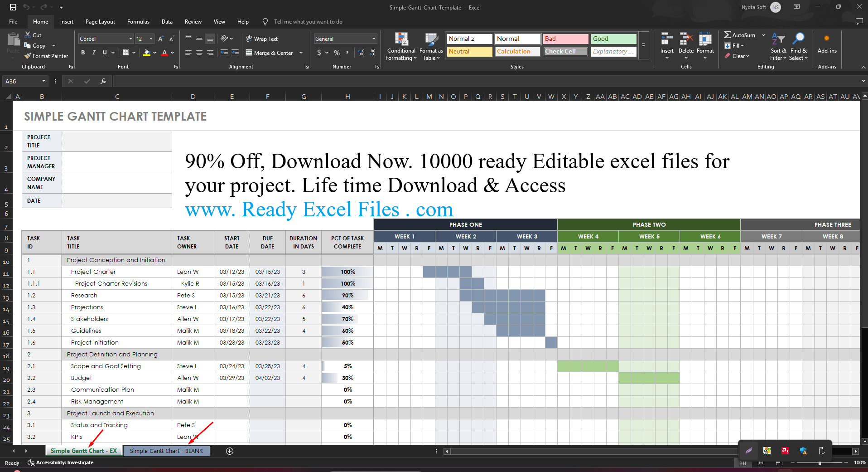The height and width of the screenshot is (472, 868).
Task: Click the yellow Fill Color bucket
Action: tap(147, 53)
